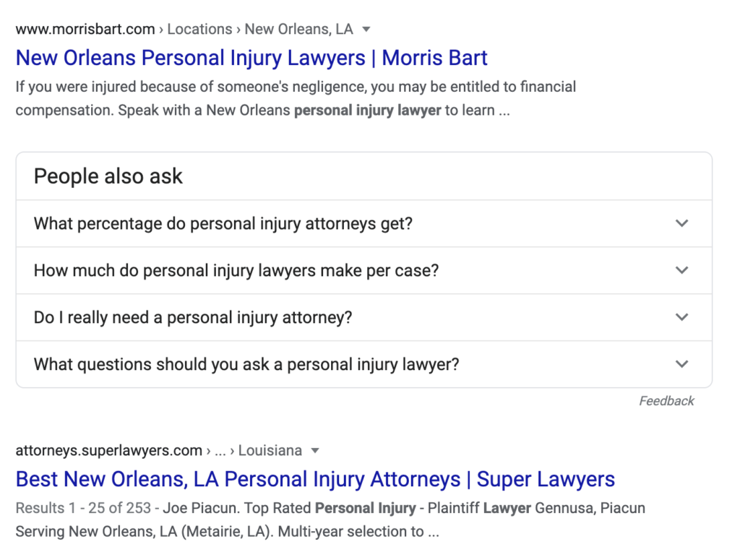The height and width of the screenshot is (560, 740).
Task: Click the Feedback link below the questions box
Action: click(x=666, y=401)
